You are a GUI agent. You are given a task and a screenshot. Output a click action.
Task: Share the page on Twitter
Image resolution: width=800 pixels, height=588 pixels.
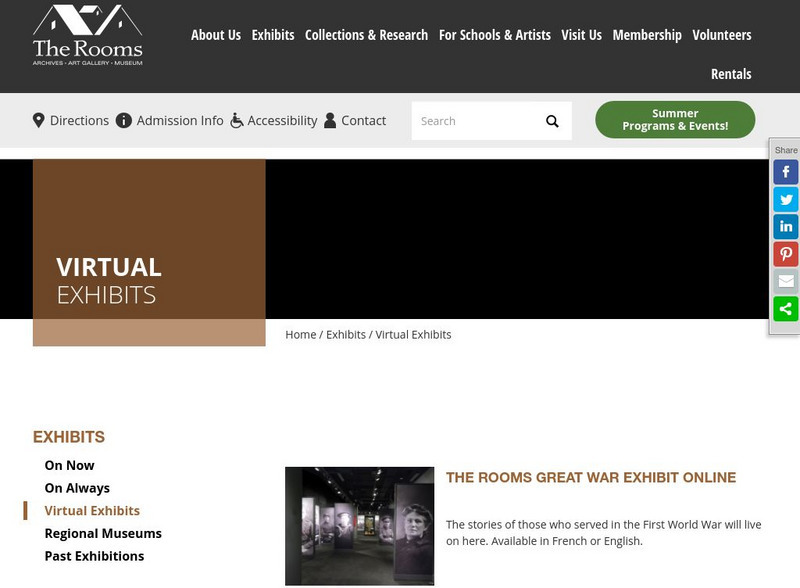coord(786,199)
